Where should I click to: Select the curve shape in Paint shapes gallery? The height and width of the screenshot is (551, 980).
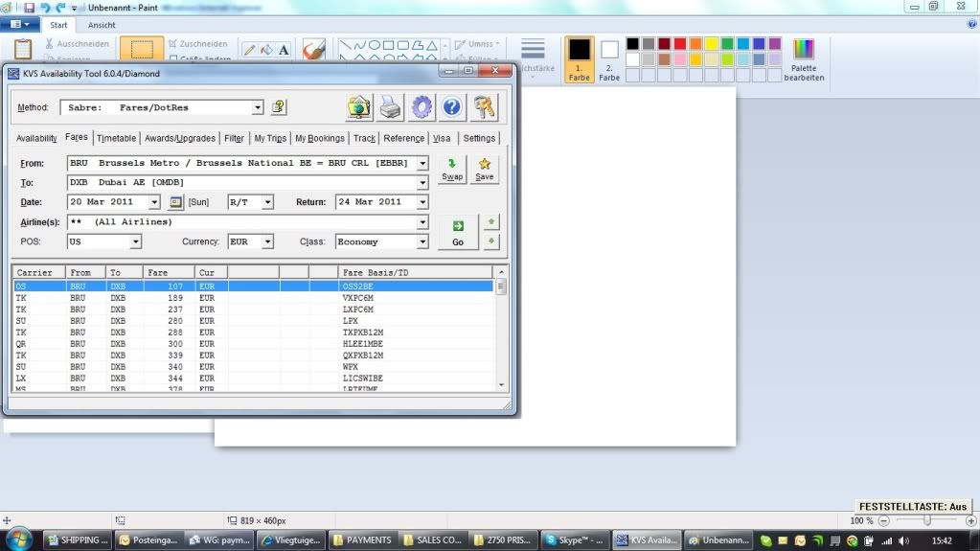point(359,45)
